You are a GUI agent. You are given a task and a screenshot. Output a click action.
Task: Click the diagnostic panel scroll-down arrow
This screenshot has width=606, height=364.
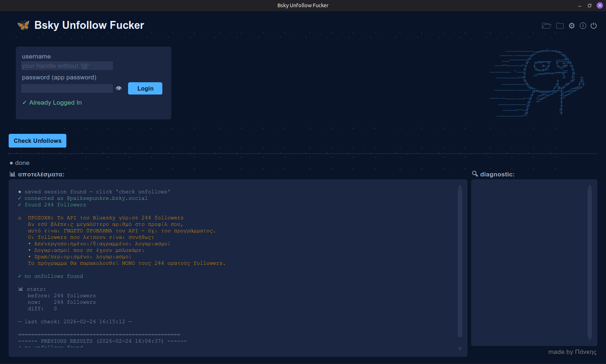(x=590, y=338)
